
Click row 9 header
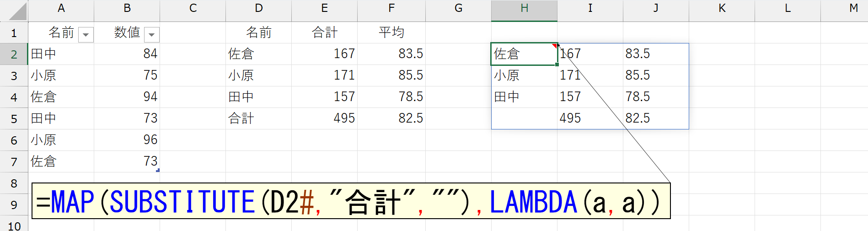point(14,205)
